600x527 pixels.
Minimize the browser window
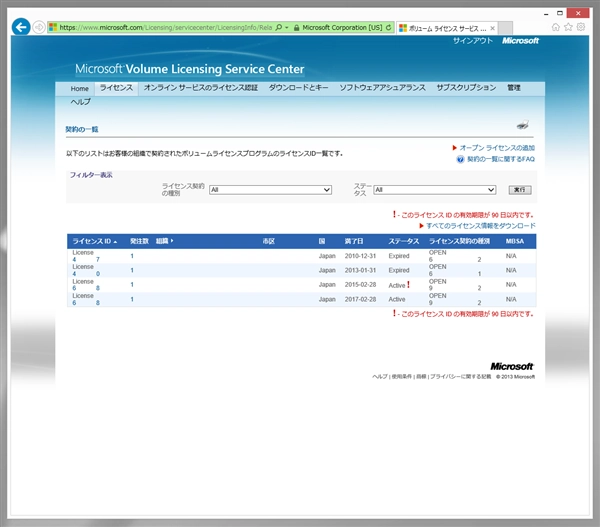[546, 13]
